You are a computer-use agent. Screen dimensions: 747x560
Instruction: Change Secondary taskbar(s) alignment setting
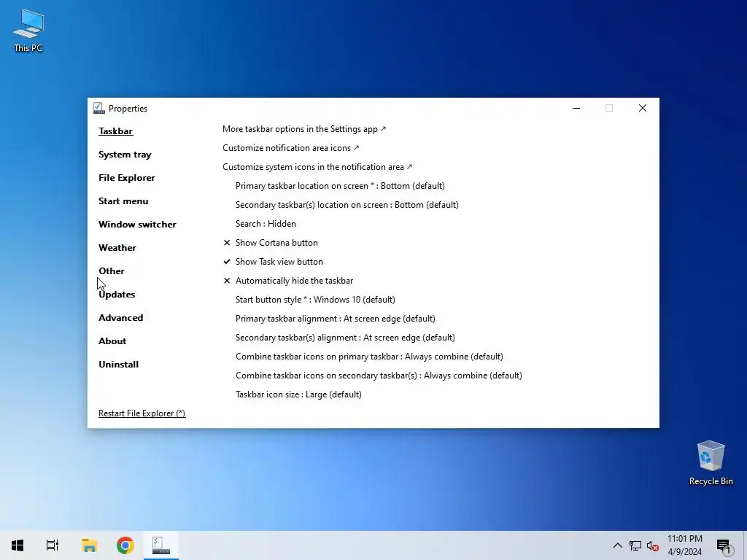(345, 338)
